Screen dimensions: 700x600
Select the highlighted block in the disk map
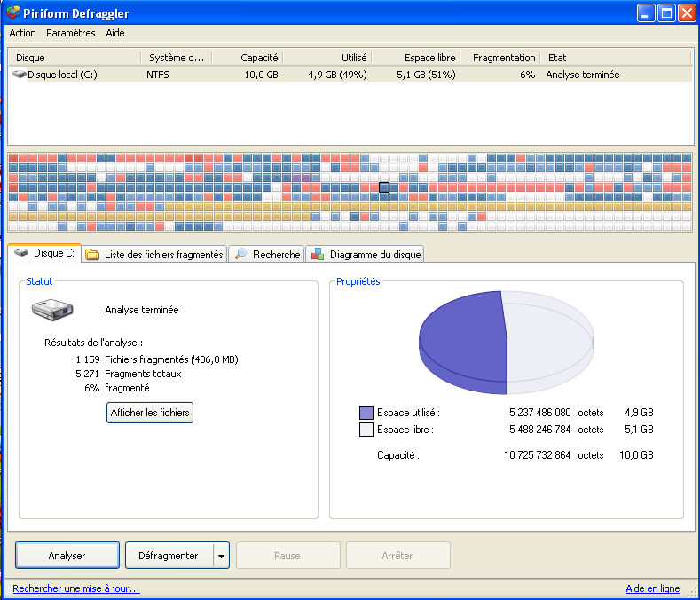pyautogui.click(x=384, y=187)
